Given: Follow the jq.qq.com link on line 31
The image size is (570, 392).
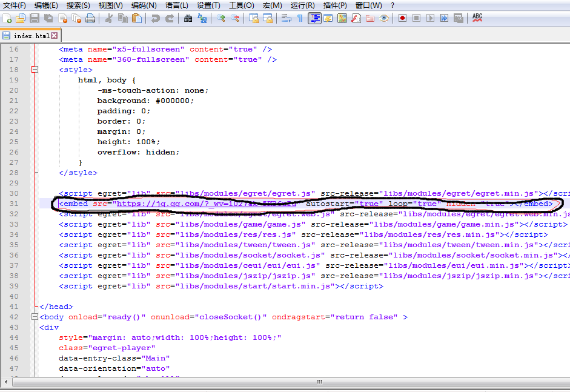Looking at the screenshot, I should pos(207,204).
